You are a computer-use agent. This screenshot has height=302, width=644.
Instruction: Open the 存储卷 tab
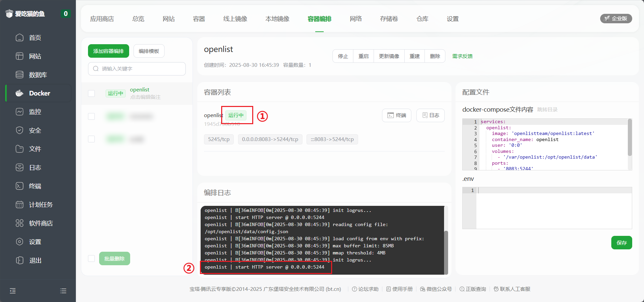[x=389, y=19]
